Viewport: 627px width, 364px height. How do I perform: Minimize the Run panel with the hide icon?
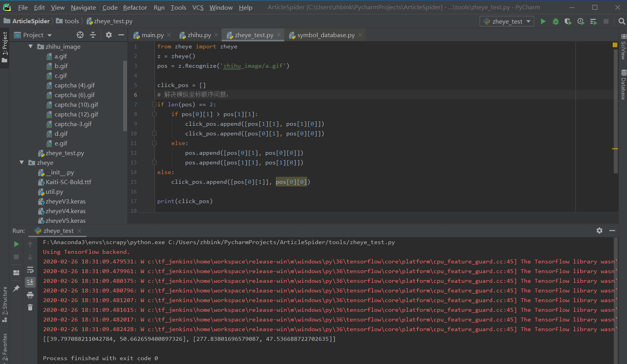[612, 231]
